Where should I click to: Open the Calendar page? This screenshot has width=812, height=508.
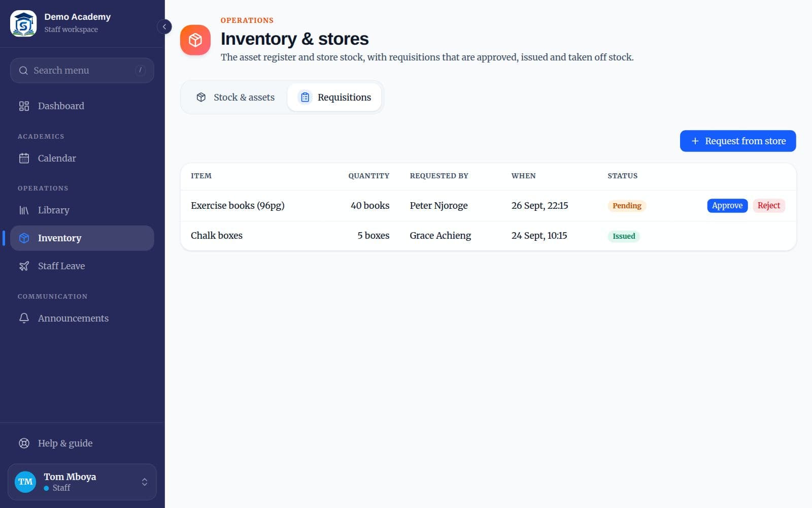coord(82,158)
